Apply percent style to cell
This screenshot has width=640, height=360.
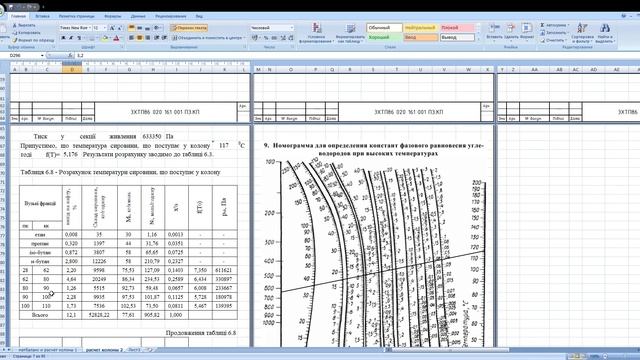pos(266,38)
